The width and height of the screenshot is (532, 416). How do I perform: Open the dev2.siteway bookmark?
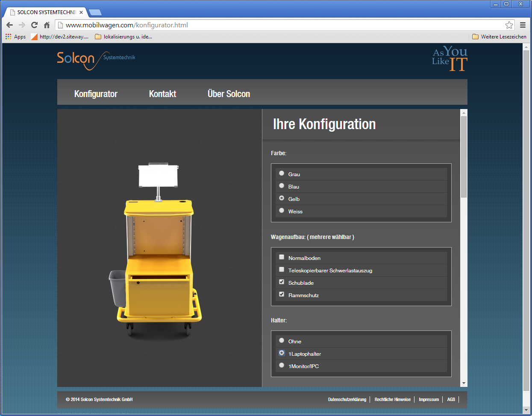point(60,37)
